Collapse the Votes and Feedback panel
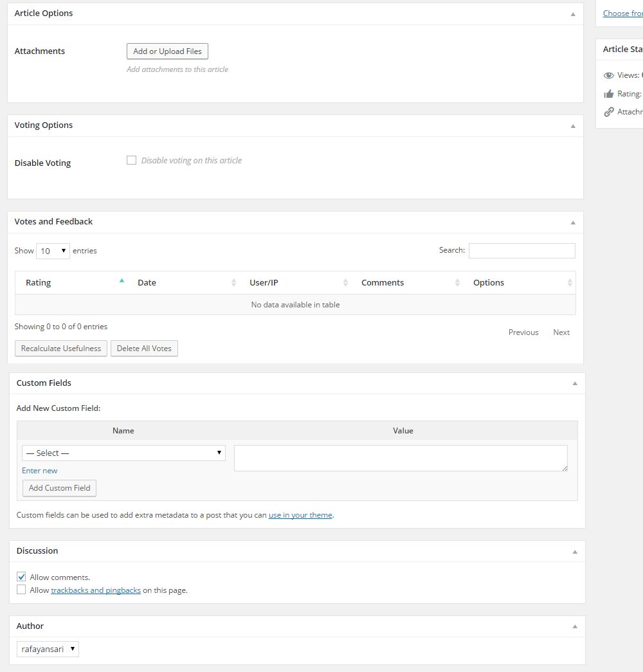This screenshot has width=643, height=672. pos(573,222)
